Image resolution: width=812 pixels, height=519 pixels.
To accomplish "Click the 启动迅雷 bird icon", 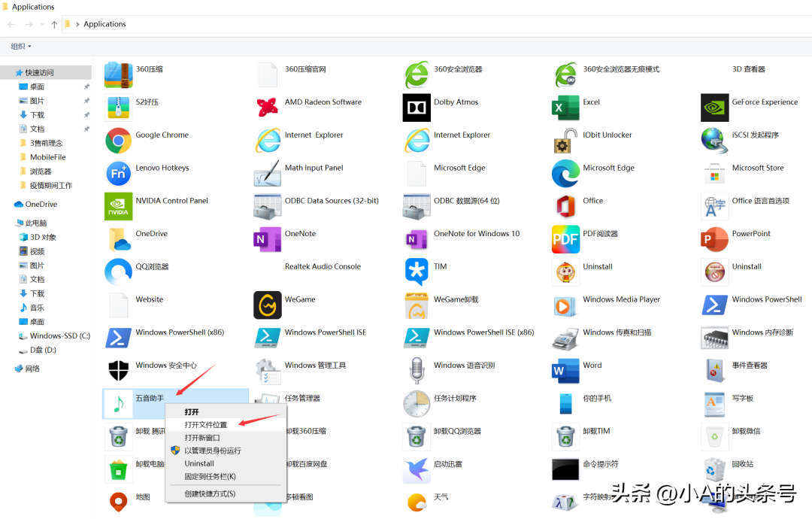I will pyautogui.click(x=417, y=470).
